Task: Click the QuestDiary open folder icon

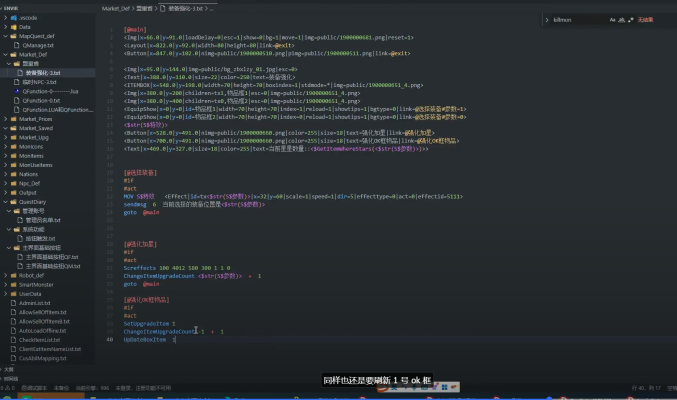Action: pos(13,200)
